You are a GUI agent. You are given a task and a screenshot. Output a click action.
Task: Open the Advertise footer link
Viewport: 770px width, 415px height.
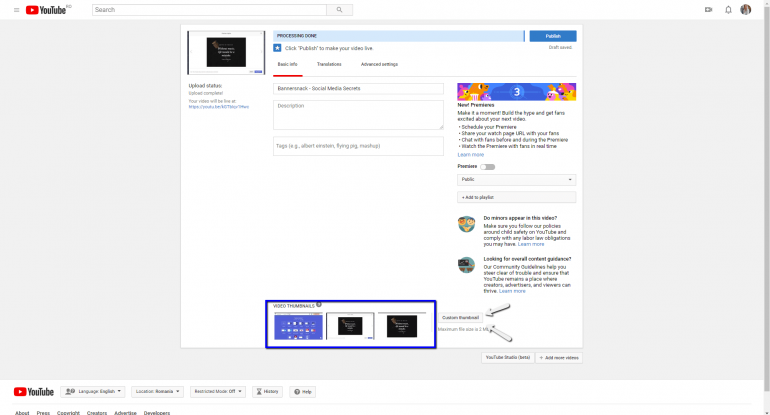[x=125, y=413]
